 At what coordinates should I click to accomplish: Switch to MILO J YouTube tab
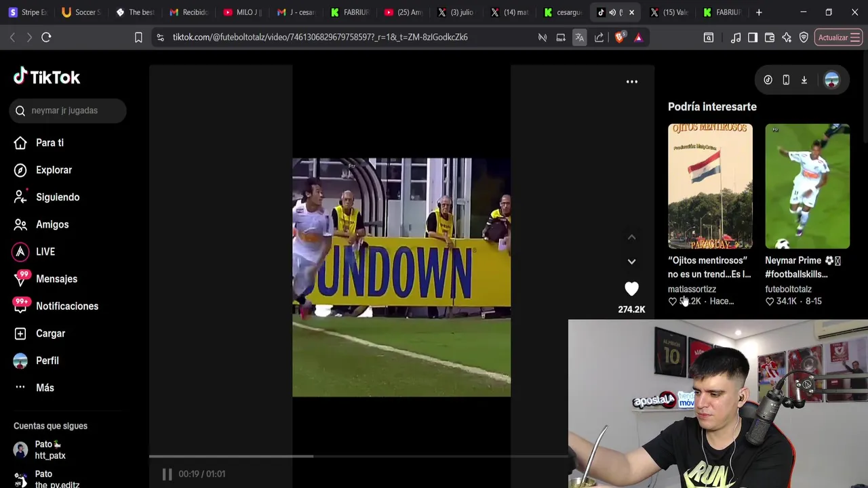pos(242,12)
